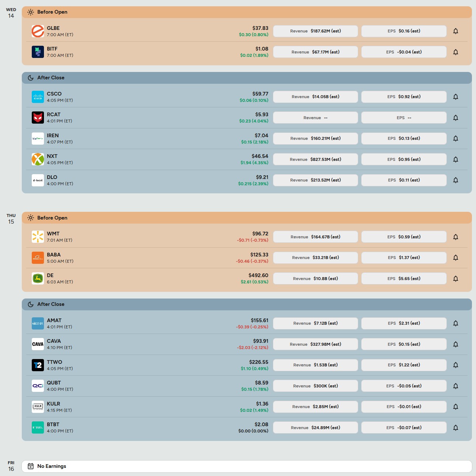This screenshot has height=476, width=476.
Task: Toggle AMAT earnings alert bell
Action: coord(456,323)
